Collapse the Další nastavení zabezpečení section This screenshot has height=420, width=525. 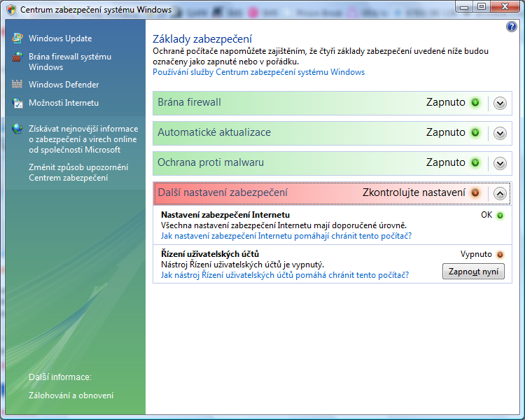pos(500,194)
